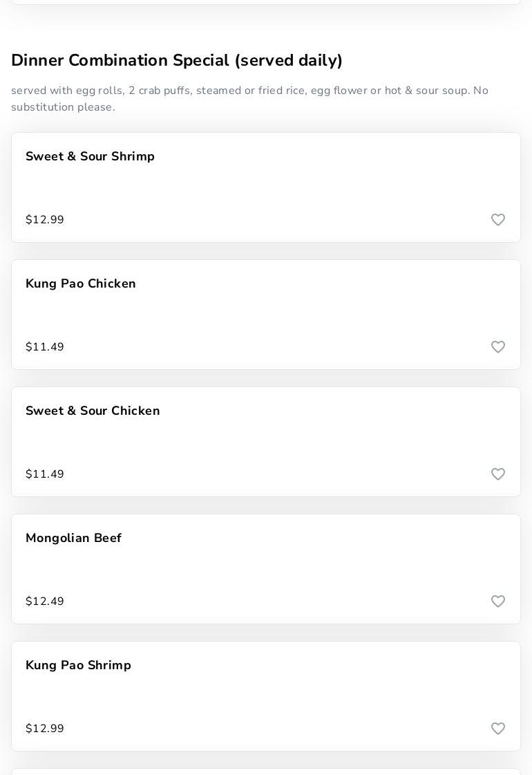Toggle the Mongolian Beef favorite heart
This screenshot has width=532, height=775.
498,601
